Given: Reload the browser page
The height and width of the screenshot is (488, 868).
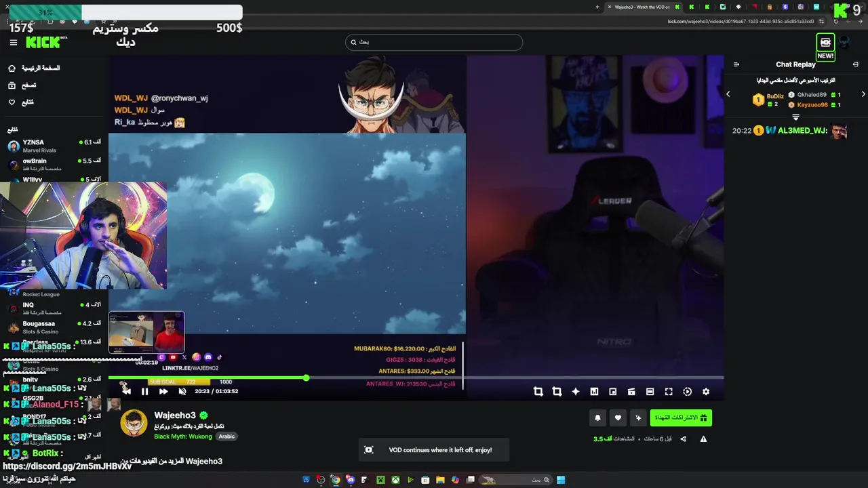Looking at the screenshot, I should pyautogui.click(x=835, y=22).
